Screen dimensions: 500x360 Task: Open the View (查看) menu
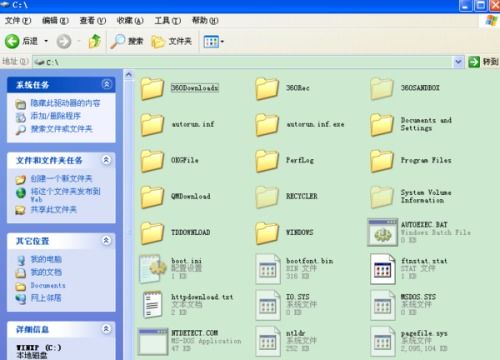tap(93, 21)
